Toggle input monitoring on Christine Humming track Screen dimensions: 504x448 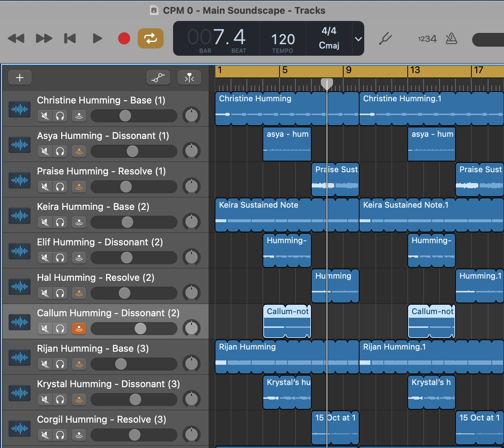pyautogui.click(x=79, y=116)
